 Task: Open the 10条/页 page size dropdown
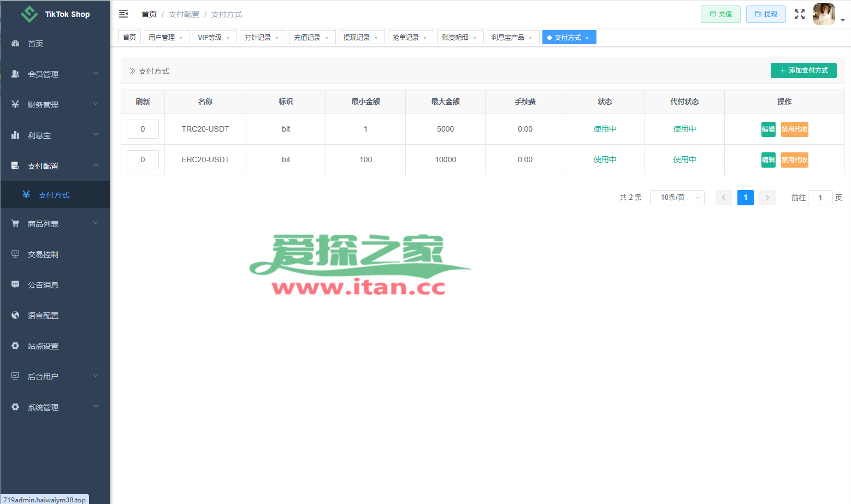coord(677,197)
